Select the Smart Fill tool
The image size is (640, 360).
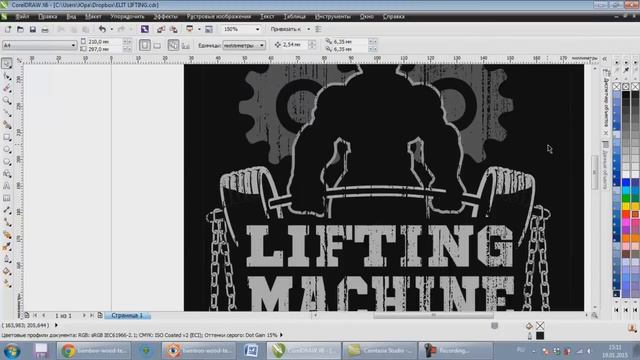[x=7, y=125]
